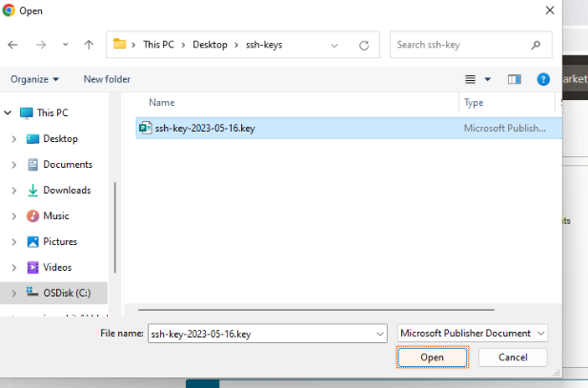The image size is (588, 388).
Task: Expand the Desktop tree node
Action: tap(14, 139)
